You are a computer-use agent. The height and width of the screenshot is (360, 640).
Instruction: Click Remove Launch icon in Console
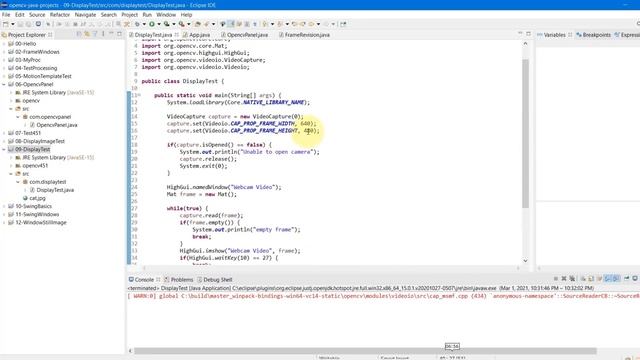(x=564, y=279)
